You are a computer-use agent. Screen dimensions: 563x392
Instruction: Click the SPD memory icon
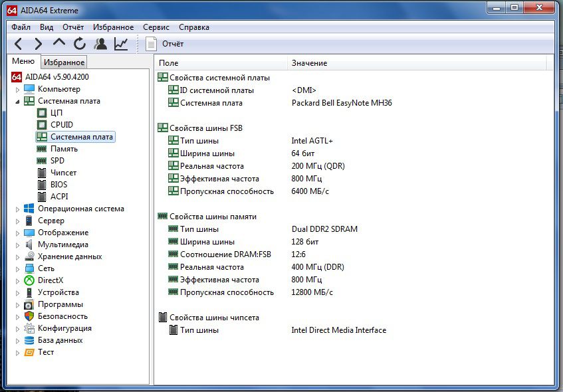click(x=42, y=161)
